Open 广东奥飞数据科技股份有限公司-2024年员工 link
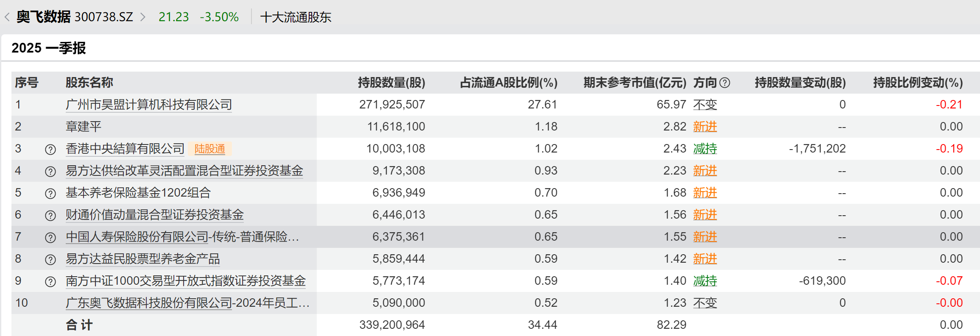Image resolution: width=980 pixels, height=336 pixels. coord(187,303)
